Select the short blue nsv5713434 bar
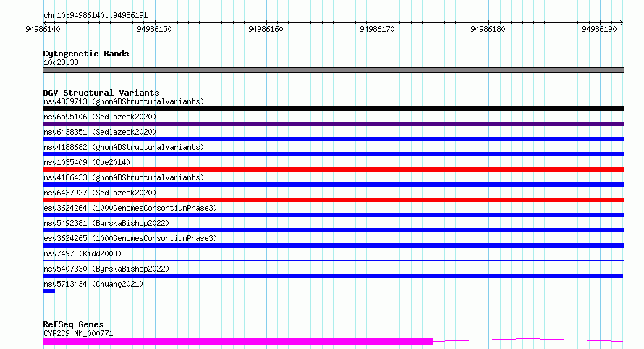This screenshot has height=349, width=644. (x=49, y=291)
